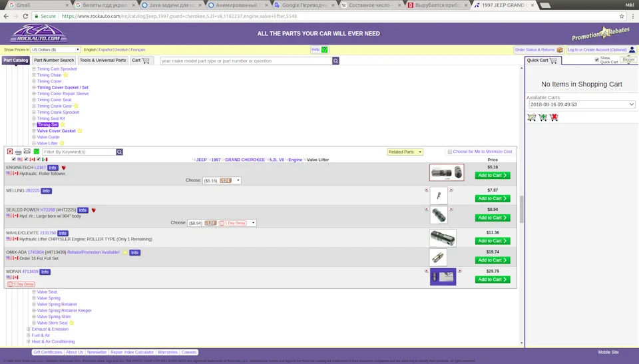
Task: Toggle Show Quick Cart checkbox
Action: point(597,59)
